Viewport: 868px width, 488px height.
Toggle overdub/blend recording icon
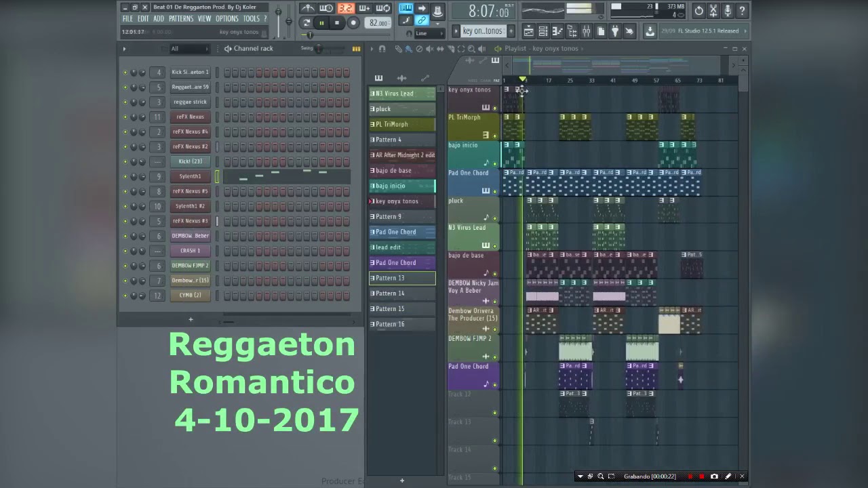[x=364, y=8]
